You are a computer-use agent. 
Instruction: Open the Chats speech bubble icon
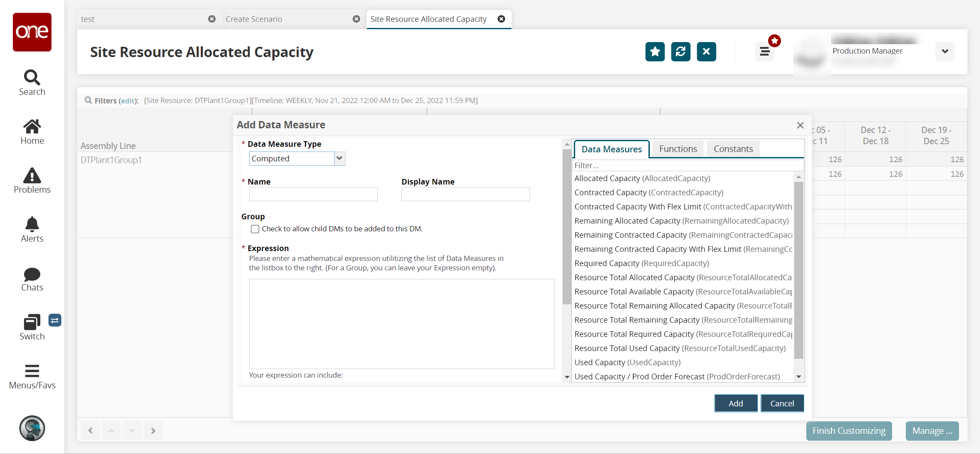(32, 274)
